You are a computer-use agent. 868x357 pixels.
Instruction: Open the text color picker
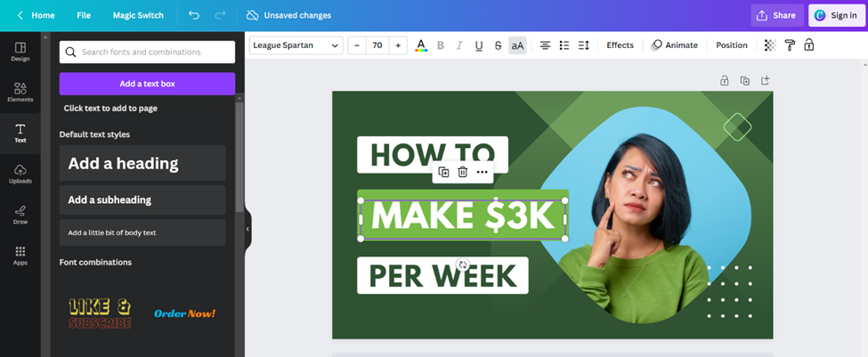click(x=421, y=45)
